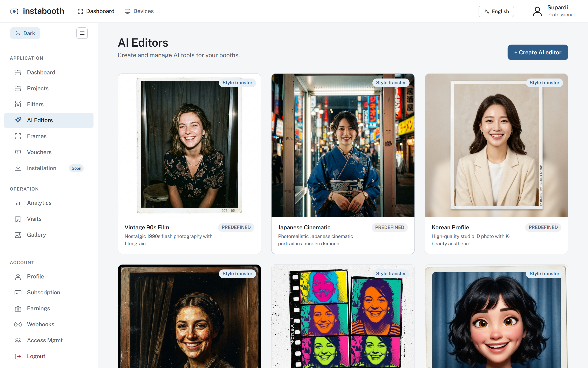
Task: Open the Analytics page
Action: (x=49, y=203)
